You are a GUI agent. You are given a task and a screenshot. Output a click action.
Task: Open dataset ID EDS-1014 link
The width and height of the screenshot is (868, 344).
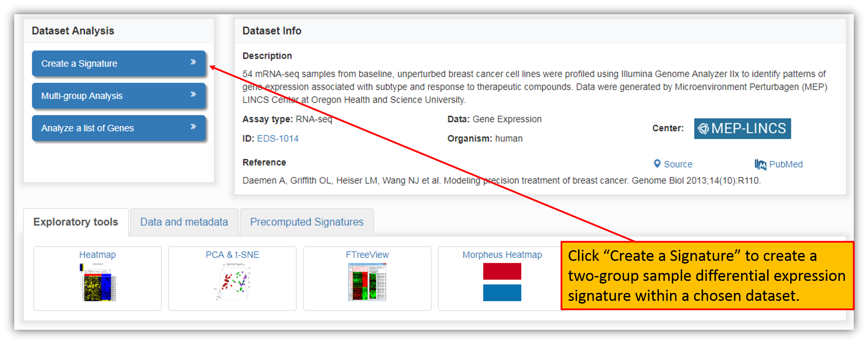(278, 139)
